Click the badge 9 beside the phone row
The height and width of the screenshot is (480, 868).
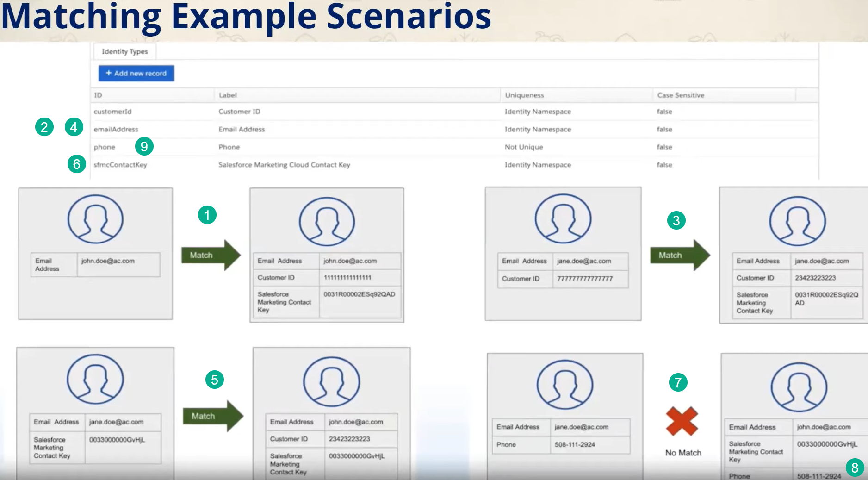coord(144,147)
